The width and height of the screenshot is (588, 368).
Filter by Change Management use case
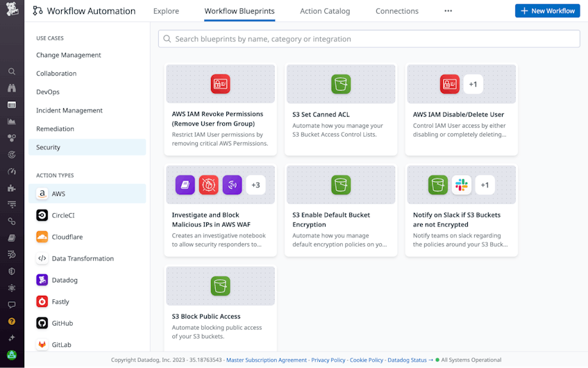tap(69, 55)
